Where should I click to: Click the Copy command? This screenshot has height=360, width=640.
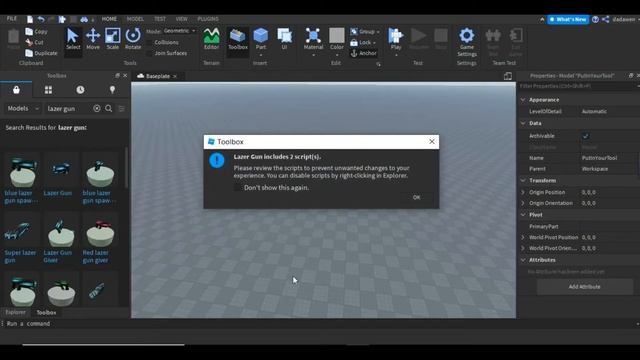pos(36,31)
